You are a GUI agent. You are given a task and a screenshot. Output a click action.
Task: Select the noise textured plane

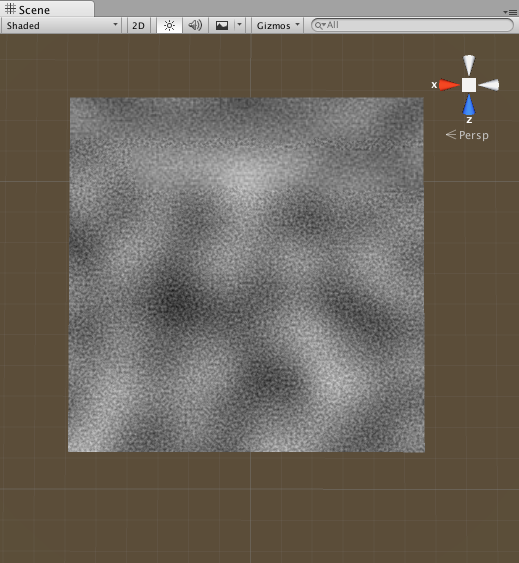tap(246, 275)
